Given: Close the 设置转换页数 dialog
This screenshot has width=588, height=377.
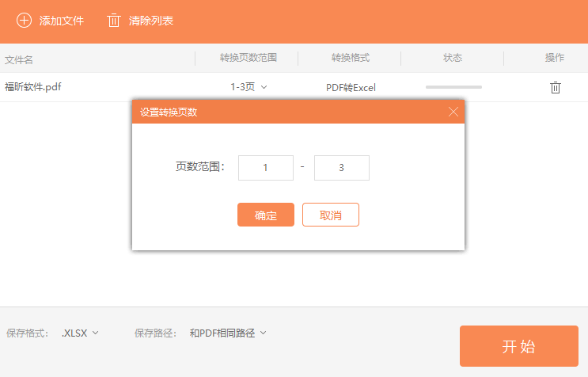Looking at the screenshot, I should [x=453, y=112].
